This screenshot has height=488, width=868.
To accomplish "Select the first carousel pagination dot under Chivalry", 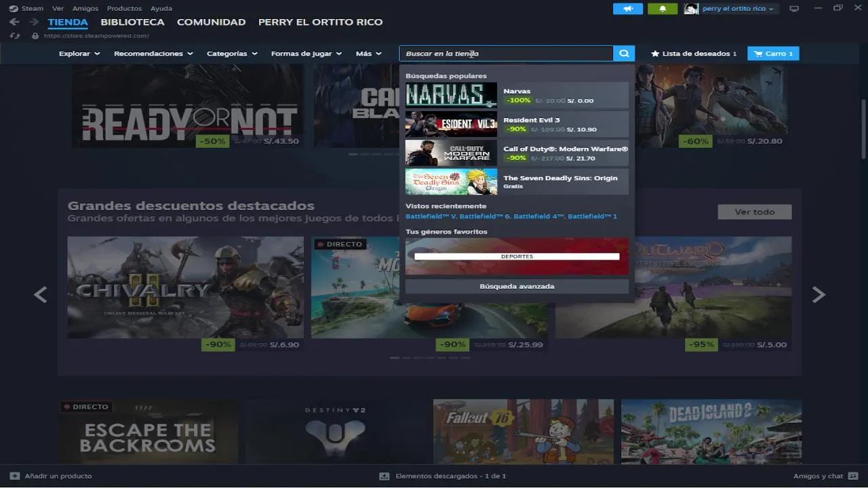I will tap(395, 358).
